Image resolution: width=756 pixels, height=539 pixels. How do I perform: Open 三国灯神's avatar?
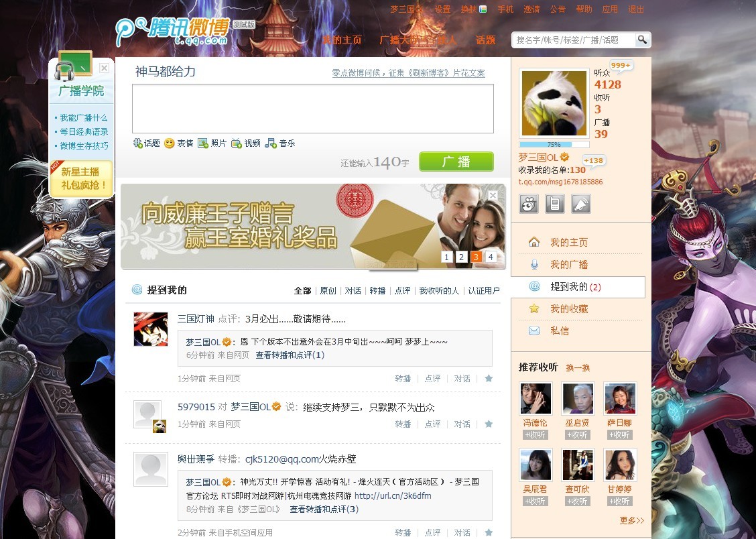[x=150, y=329]
